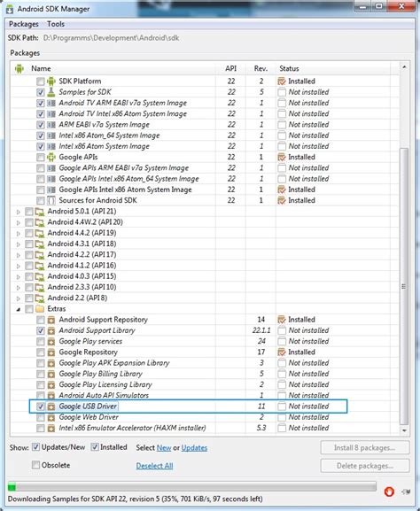Click the red stop download icon

click(389, 492)
